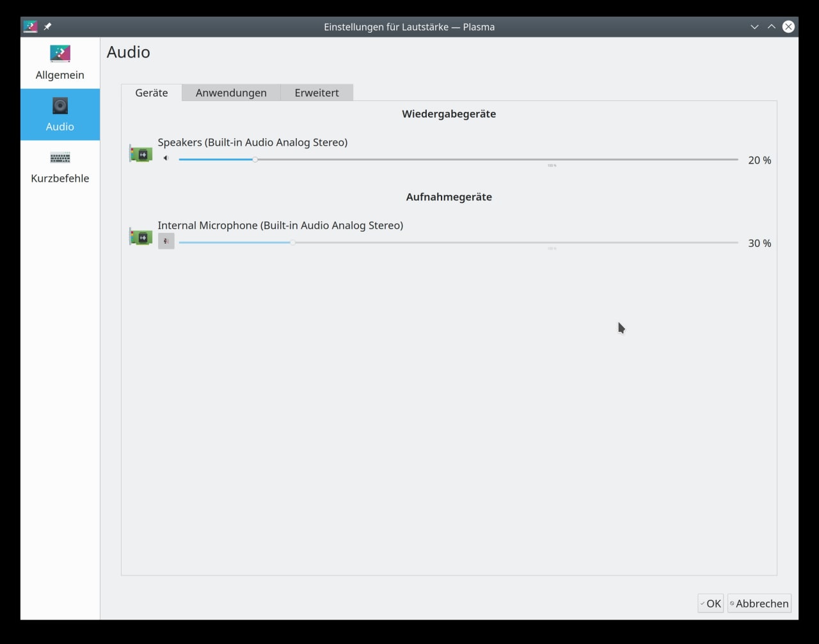
Task: Click the Aufnahmegeräte section heading
Action: click(449, 197)
